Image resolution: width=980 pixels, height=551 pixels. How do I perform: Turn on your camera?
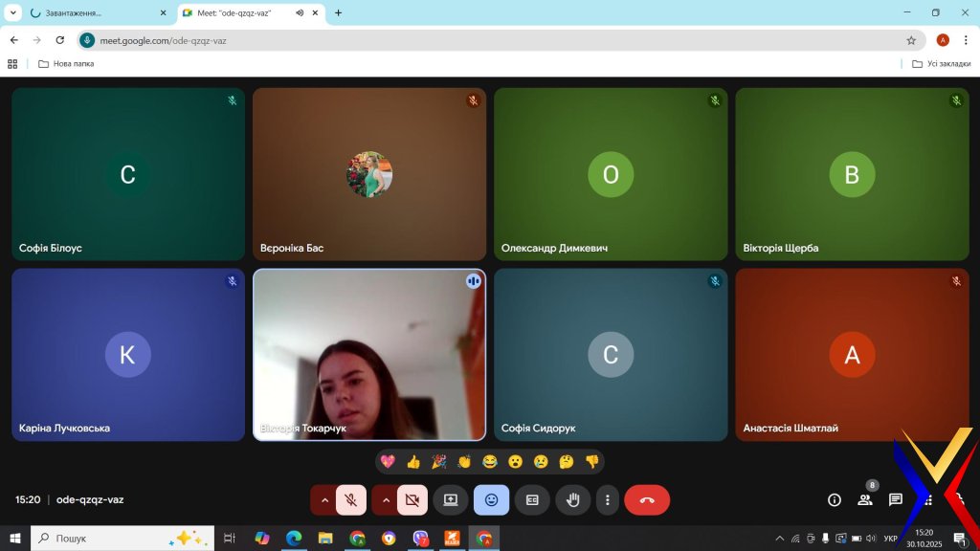click(412, 499)
